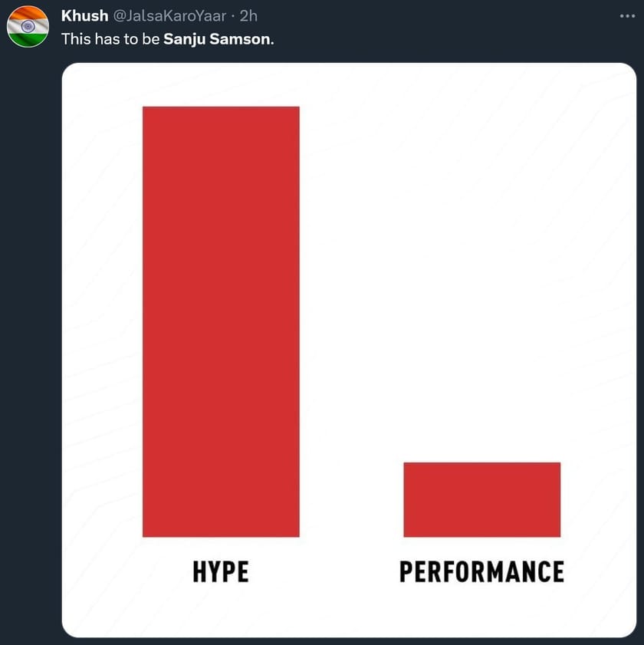
Task: Click the short PERFORMANCE bar
Action: pos(482,499)
